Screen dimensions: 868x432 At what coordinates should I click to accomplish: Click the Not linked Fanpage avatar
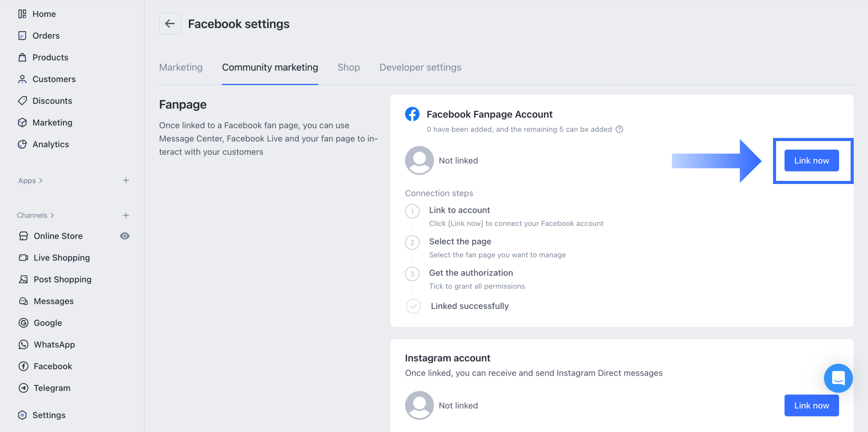tap(419, 160)
